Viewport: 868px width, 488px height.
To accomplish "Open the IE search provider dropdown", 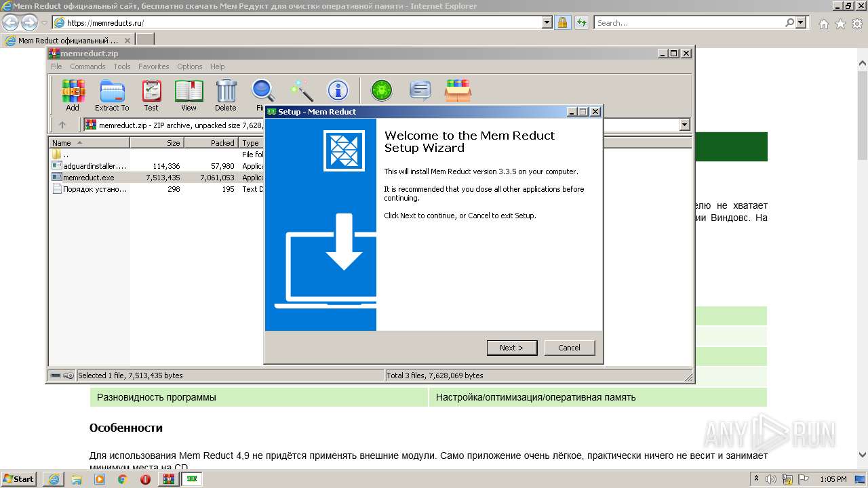I will click(802, 23).
